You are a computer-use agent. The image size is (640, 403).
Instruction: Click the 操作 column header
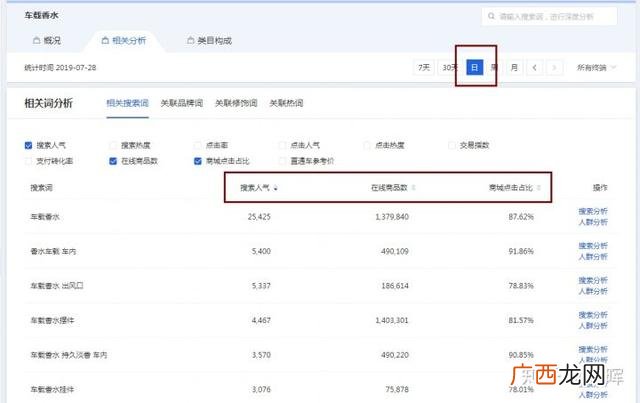(600, 188)
